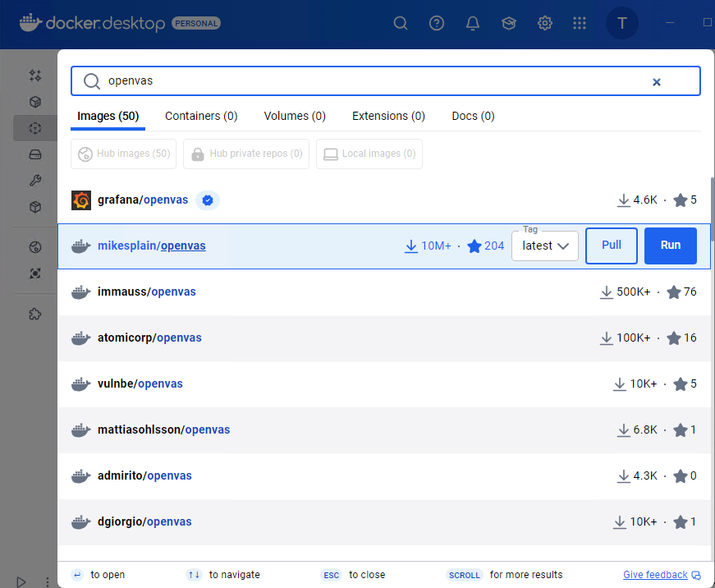Viewport: 715px width, 588px height.
Task: Toggle the Local images (0) filter
Action: click(x=369, y=154)
